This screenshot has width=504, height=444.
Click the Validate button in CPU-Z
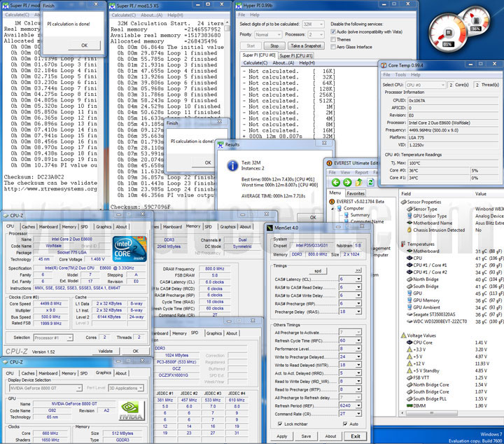tap(106, 351)
